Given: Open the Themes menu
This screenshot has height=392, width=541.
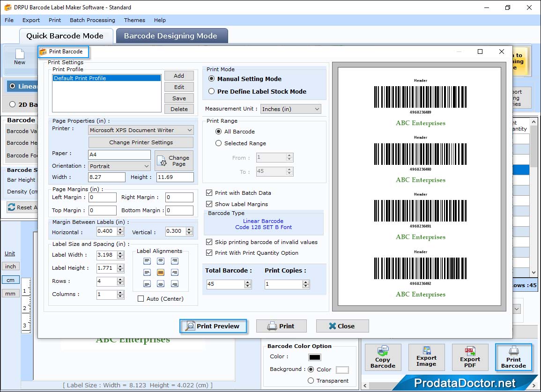Looking at the screenshot, I should (134, 20).
